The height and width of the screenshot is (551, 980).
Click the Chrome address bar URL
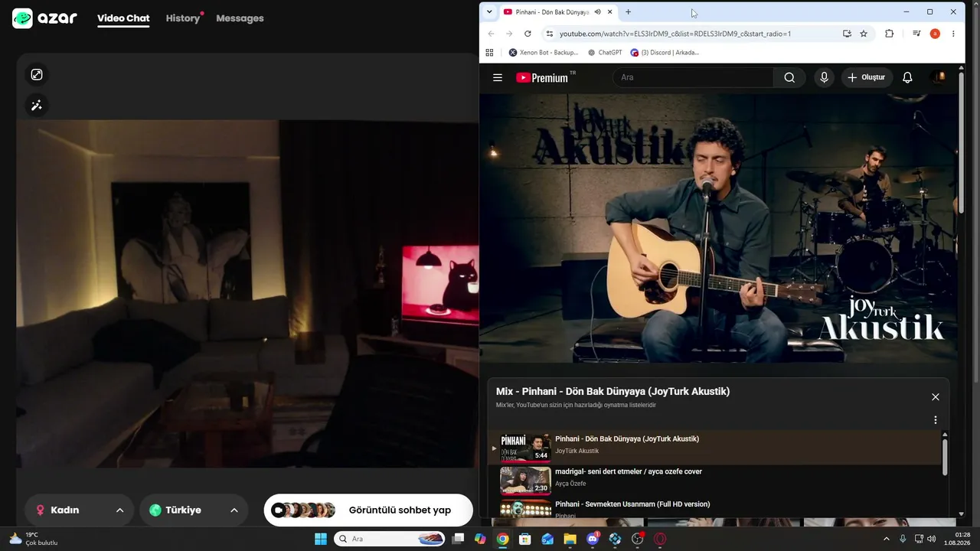coord(675,34)
